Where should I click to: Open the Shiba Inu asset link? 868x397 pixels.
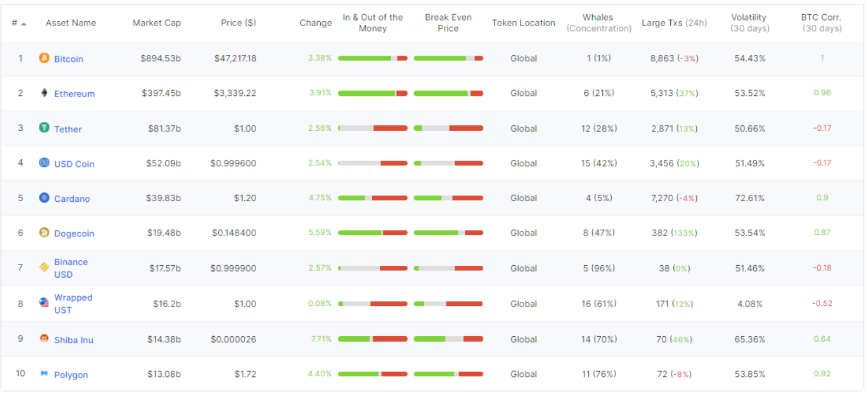[x=74, y=340]
